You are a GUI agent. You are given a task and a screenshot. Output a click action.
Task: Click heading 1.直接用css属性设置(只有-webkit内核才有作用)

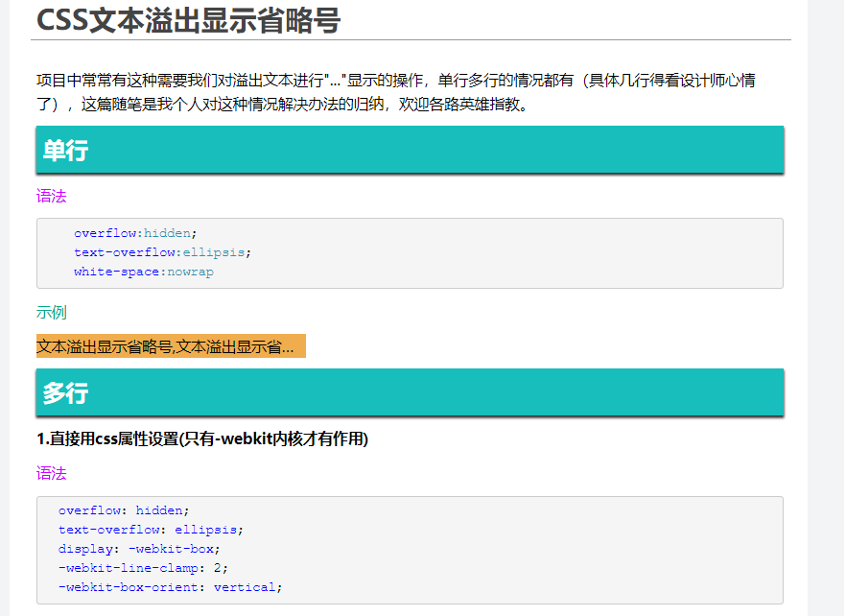(x=202, y=438)
